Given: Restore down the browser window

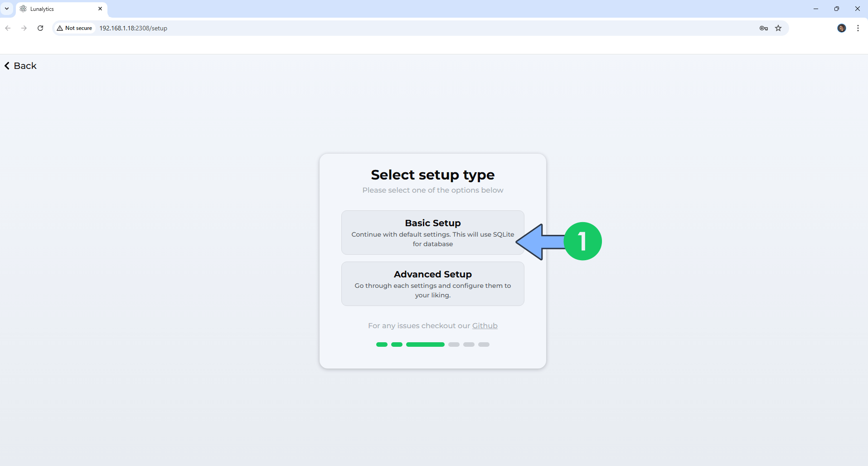Looking at the screenshot, I should [837, 9].
